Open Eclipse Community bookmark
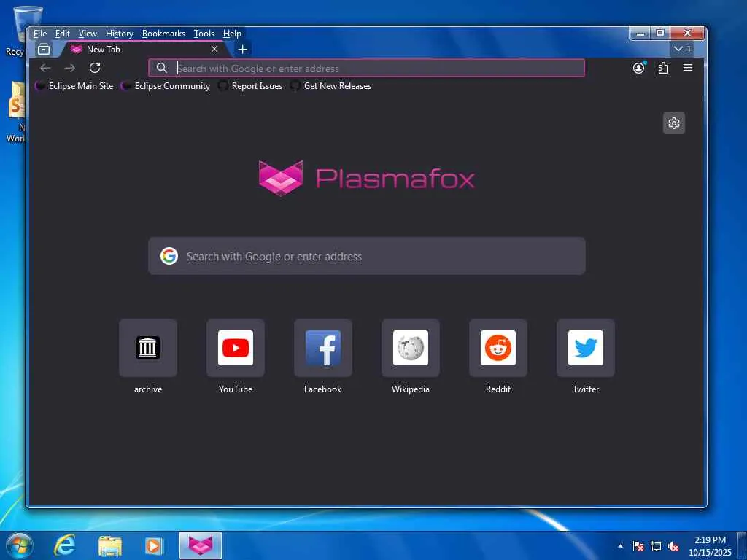The height and width of the screenshot is (560, 747). tap(166, 86)
